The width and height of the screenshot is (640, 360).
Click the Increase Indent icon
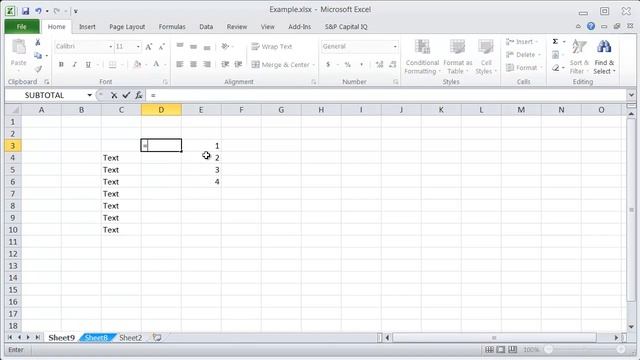point(238,64)
